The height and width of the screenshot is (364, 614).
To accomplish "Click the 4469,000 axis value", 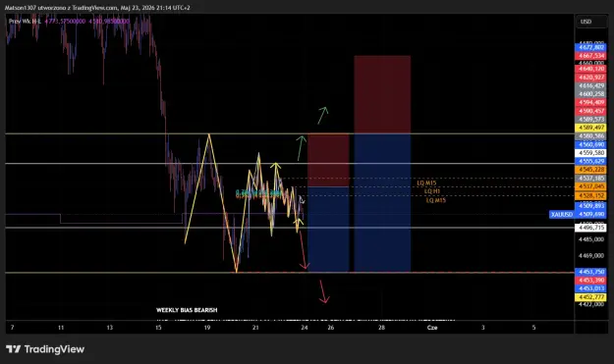I will [590, 256].
